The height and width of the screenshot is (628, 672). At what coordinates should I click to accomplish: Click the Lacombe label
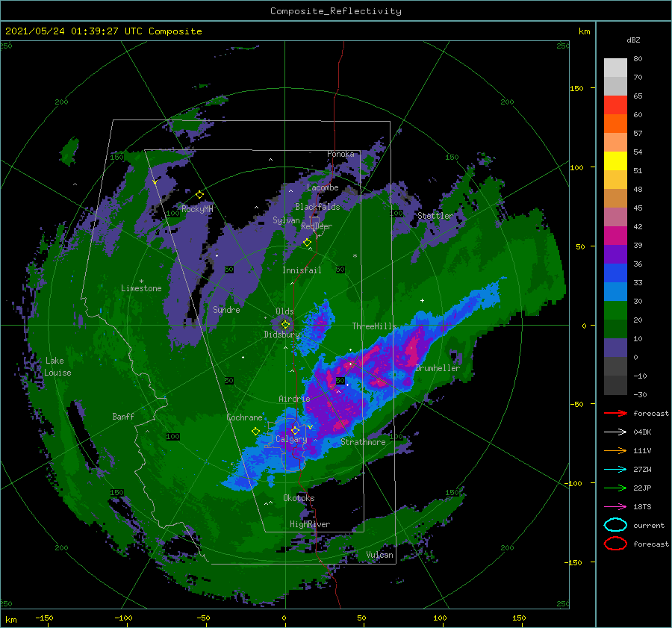click(323, 187)
